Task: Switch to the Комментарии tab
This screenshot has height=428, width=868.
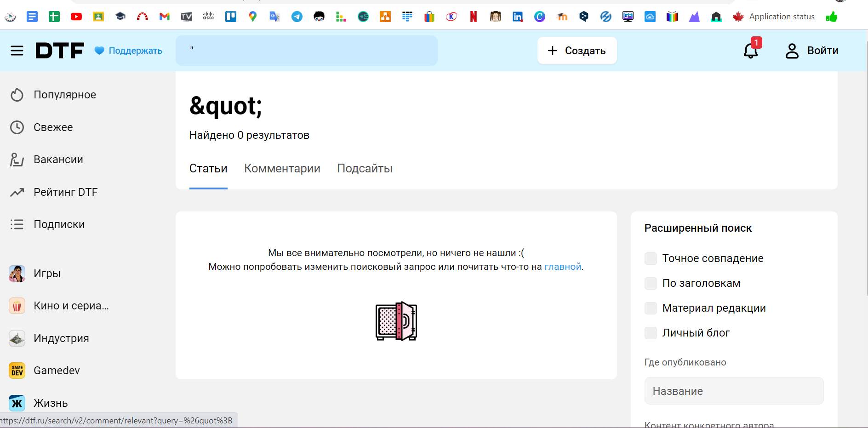Action: pyautogui.click(x=282, y=169)
